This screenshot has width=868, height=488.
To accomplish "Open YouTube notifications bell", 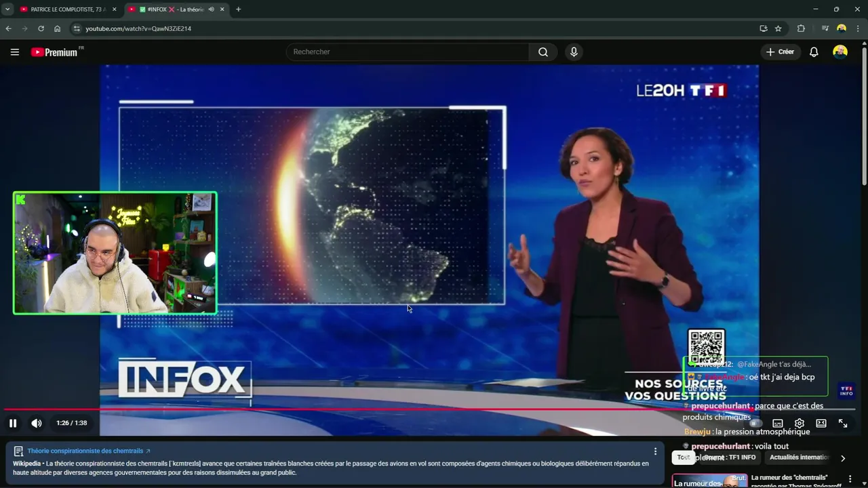I will click(814, 52).
